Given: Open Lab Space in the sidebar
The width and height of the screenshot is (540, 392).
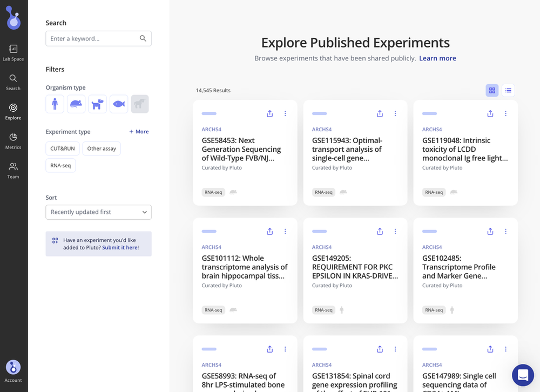Looking at the screenshot, I should pos(13,52).
